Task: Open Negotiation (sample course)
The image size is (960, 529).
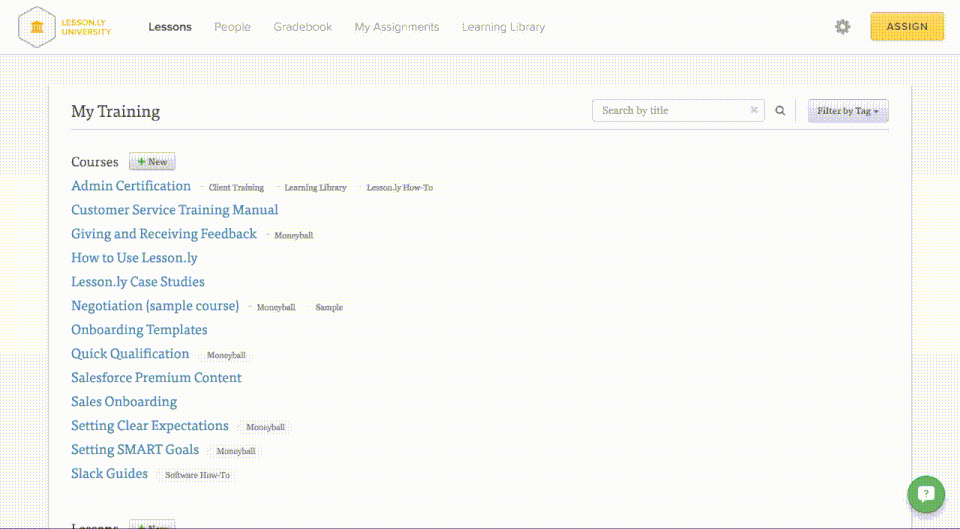Action: click(x=155, y=306)
